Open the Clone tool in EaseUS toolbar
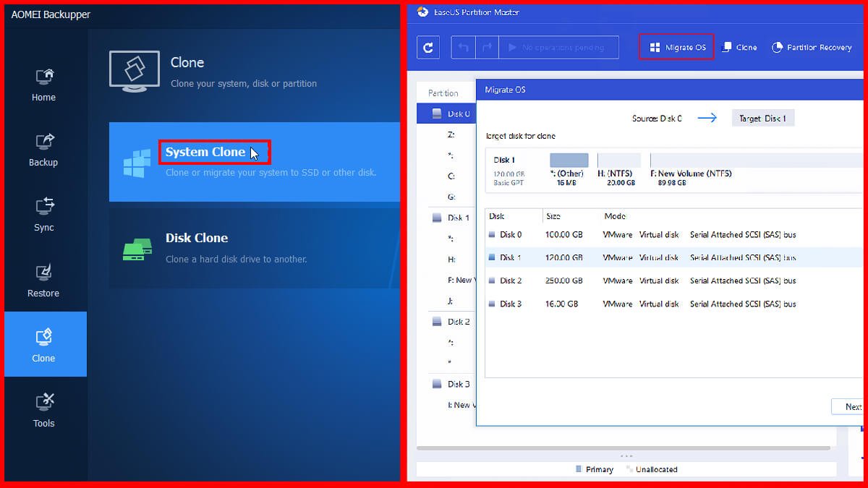868x488 pixels. tap(739, 46)
